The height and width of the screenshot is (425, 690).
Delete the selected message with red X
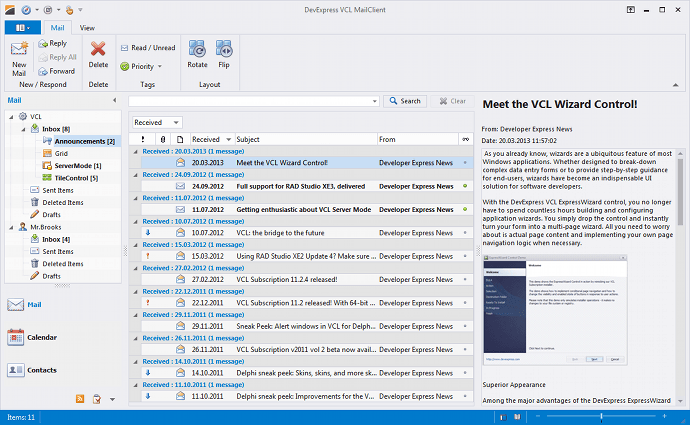[98, 49]
